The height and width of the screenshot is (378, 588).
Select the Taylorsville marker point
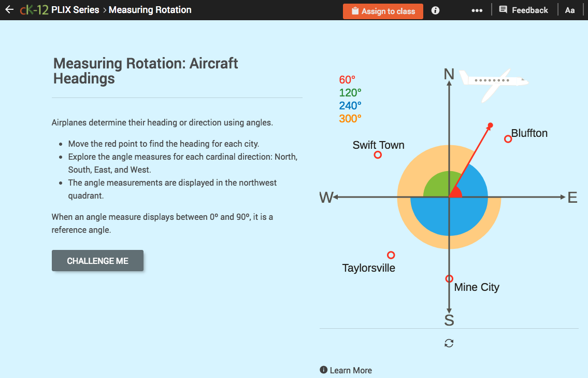(391, 254)
